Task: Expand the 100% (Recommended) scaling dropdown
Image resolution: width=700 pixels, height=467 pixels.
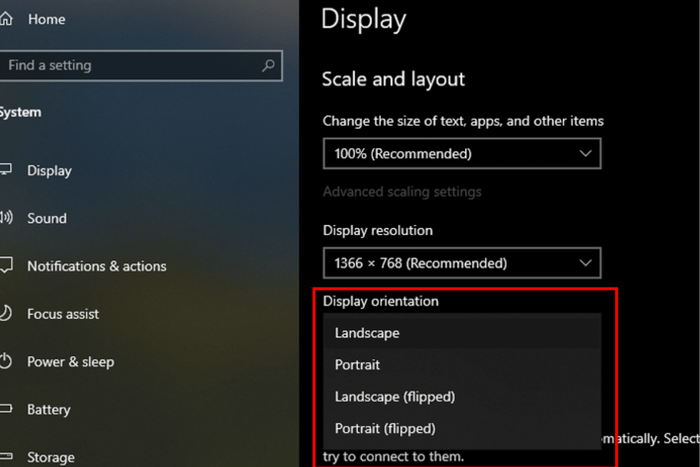Action: (462, 154)
